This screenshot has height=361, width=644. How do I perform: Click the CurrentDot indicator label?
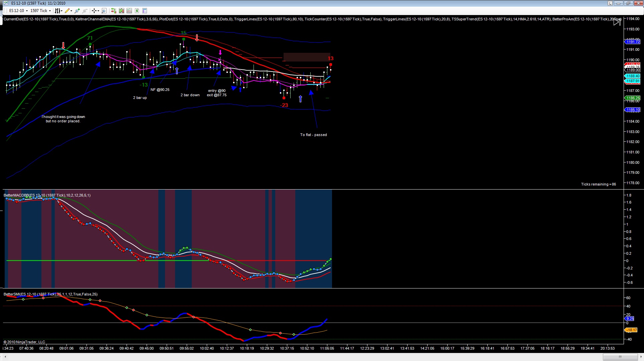[x=39, y=19]
